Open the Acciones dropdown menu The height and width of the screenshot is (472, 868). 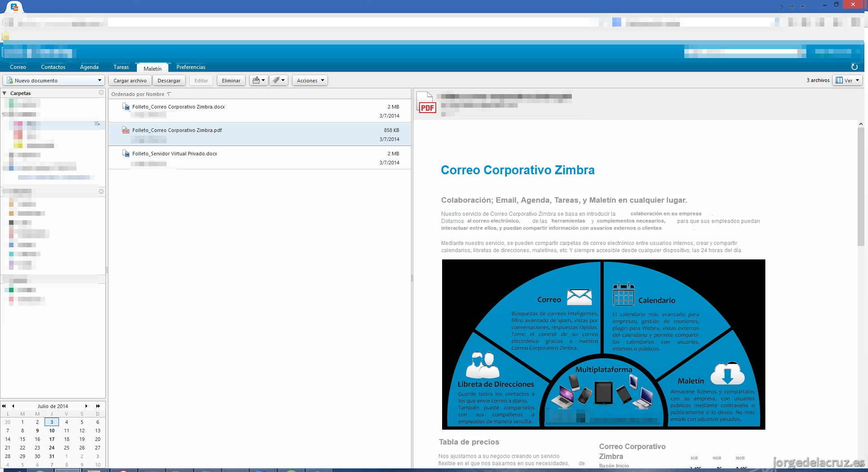tap(310, 81)
